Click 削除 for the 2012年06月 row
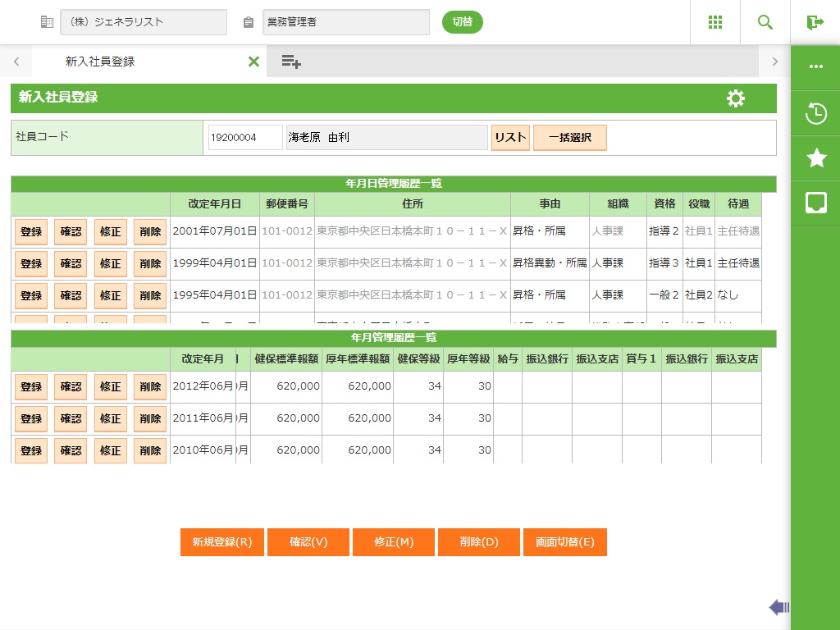This screenshot has height=630, width=840. click(150, 387)
